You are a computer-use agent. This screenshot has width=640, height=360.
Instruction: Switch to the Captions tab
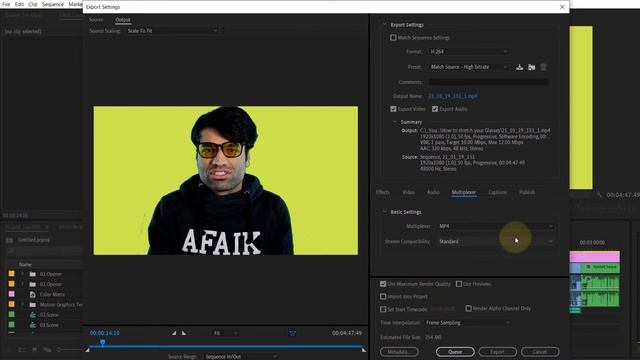point(497,192)
